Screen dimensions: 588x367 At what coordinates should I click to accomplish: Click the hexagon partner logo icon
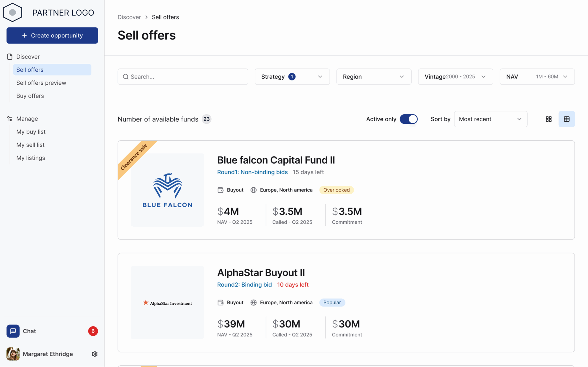point(12,12)
